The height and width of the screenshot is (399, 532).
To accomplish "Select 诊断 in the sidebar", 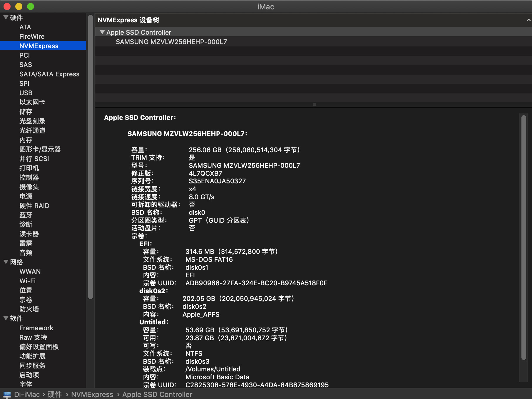I will (26, 224).
